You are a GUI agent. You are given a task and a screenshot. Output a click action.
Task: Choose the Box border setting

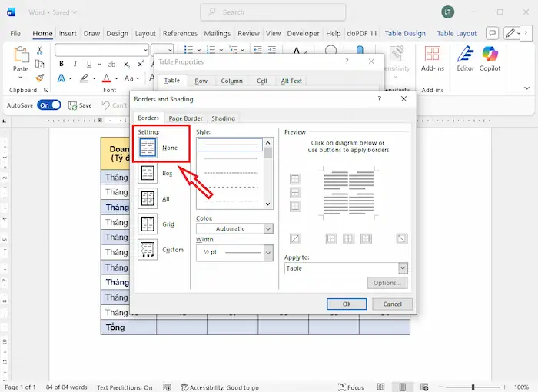pyautogui.click(x=148, y=174)
